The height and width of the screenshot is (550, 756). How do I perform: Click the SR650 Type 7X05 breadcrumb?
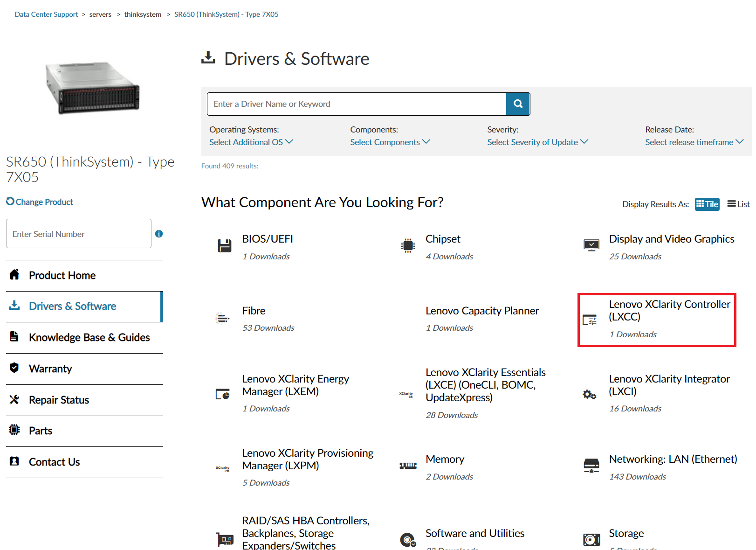[227, 14]
